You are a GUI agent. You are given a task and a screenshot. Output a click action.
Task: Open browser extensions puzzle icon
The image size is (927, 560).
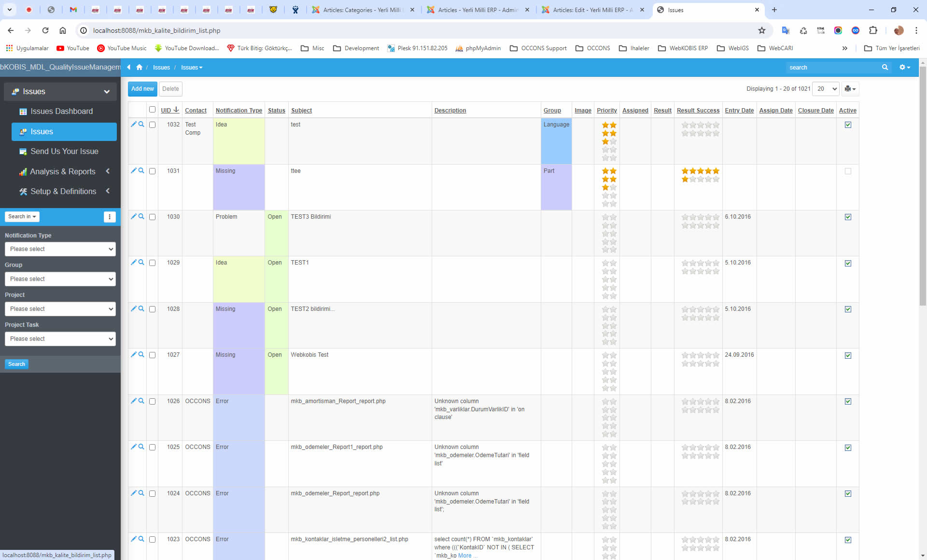[x=873, y=30]
